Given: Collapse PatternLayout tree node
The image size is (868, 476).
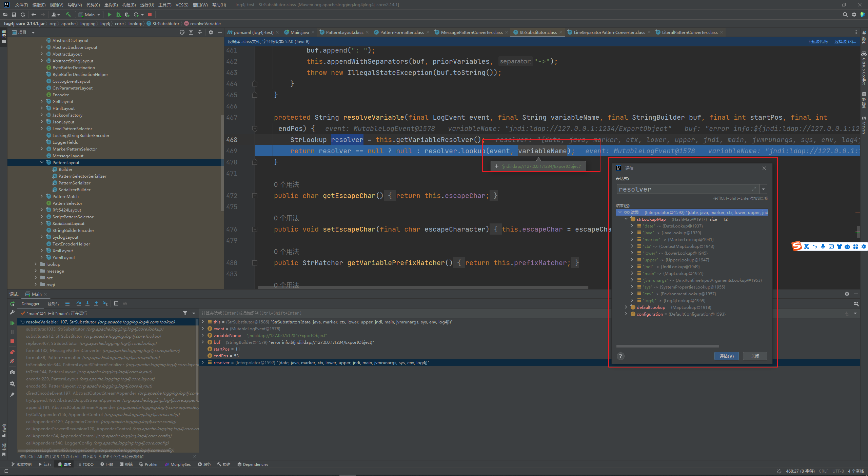Looking at the screenshot, I should tap(42, 162).
